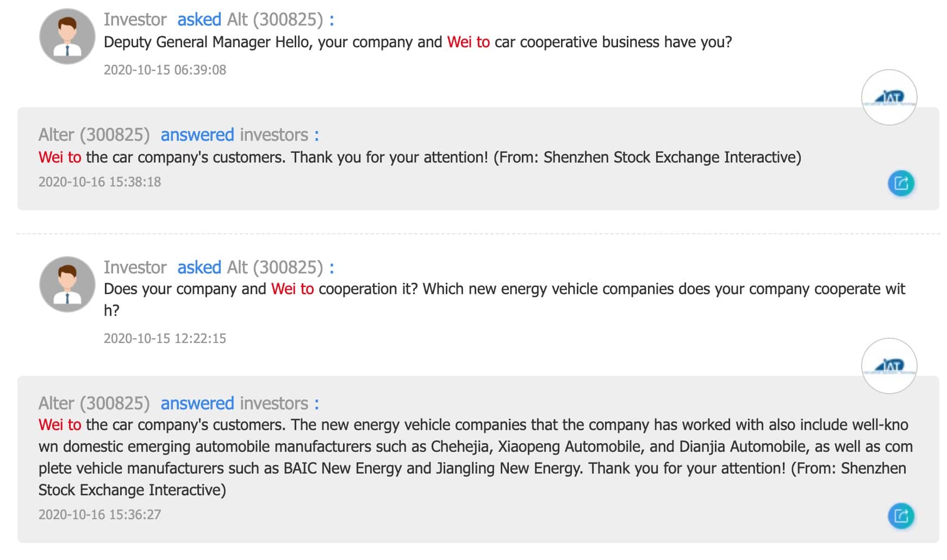The width and height of the screenshot is (947, 560).
Task: Click the teal export arrow in the bottom answer box
Action: (x=901, y=517)
